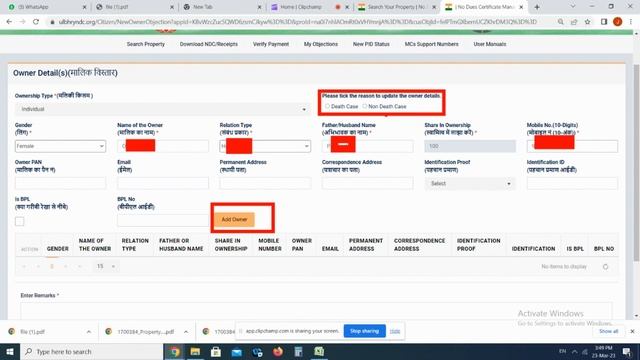The width and height of the screenshot is (640, 360).
Task: Open a new browser tab with plus
Action: click(537, 7)
